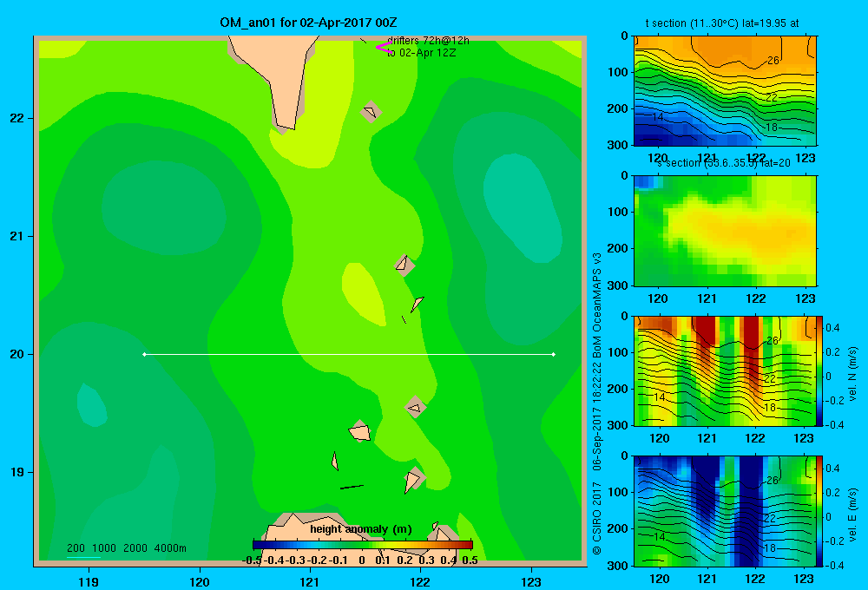Click the latitude 21 axis label
Viewport: 868px width, 590px height.
(x=17, y=236)
